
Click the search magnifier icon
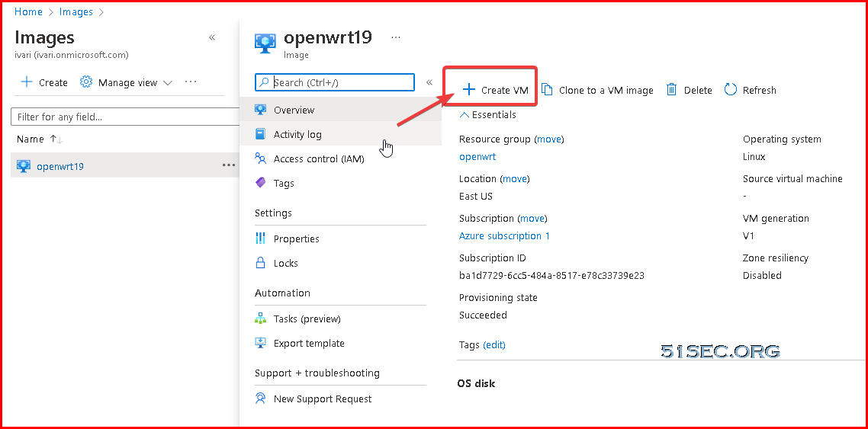coord(265,82)
